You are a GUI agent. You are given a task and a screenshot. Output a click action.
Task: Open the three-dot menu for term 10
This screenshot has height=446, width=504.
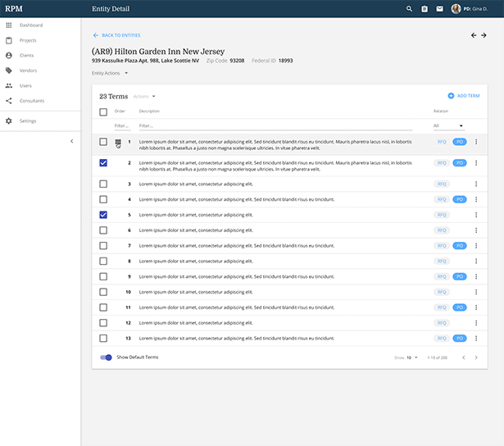(x=476, y=292)
